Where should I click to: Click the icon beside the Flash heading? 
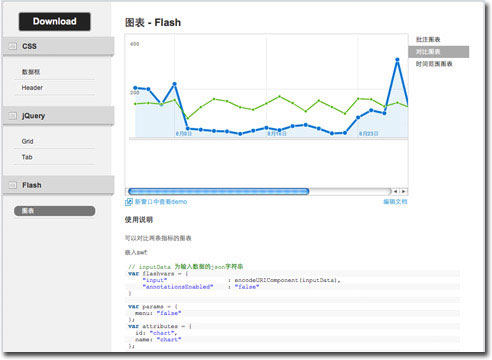click(x=13, y=185)
